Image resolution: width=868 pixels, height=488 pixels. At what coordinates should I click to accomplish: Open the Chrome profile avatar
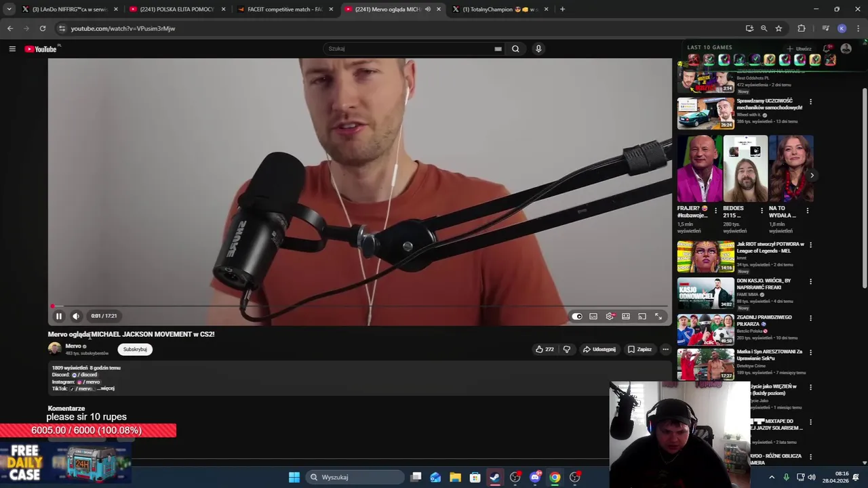pyautogui.click(x=842, y=28)
